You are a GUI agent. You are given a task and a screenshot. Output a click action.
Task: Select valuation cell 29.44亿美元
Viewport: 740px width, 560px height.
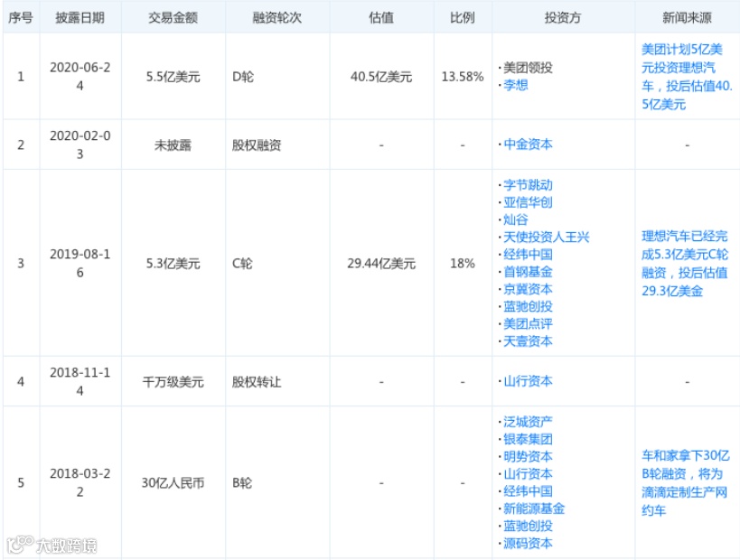381,263
